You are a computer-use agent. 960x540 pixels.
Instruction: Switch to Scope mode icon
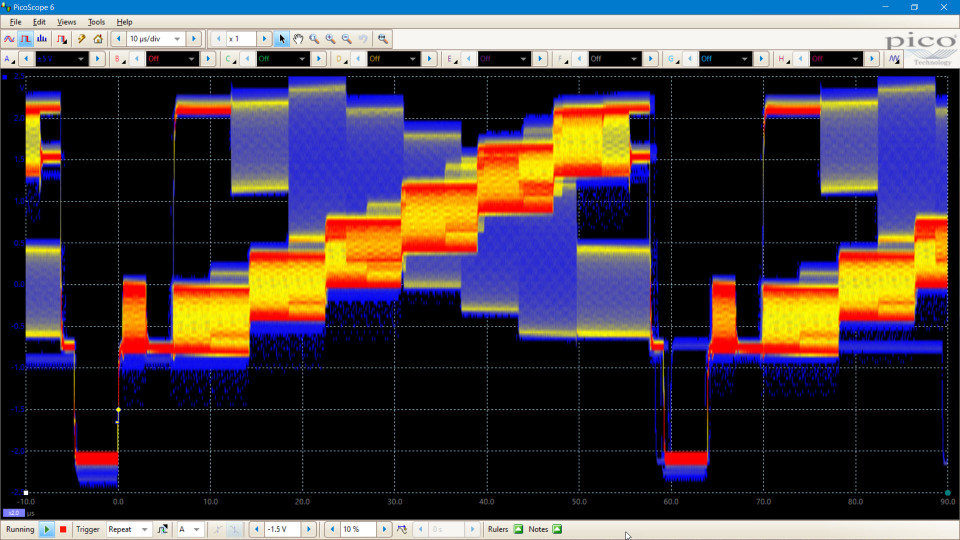9,39
